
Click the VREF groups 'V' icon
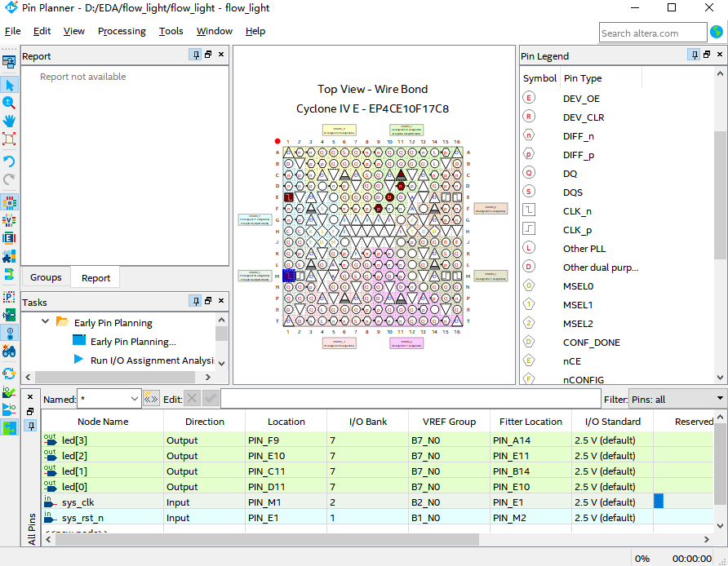pyautogui.click(x=9, y=220)
